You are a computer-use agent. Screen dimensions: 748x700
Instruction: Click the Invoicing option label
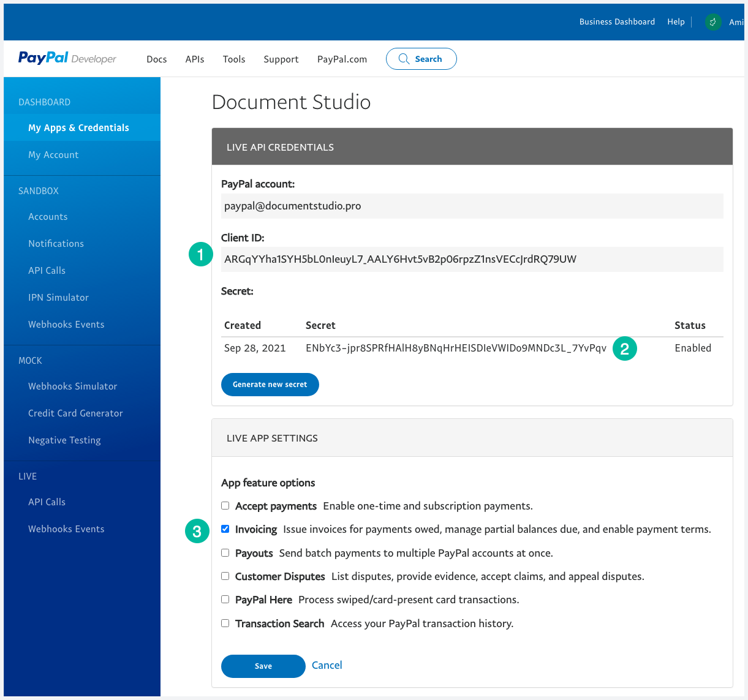click(x=256, y=530)
